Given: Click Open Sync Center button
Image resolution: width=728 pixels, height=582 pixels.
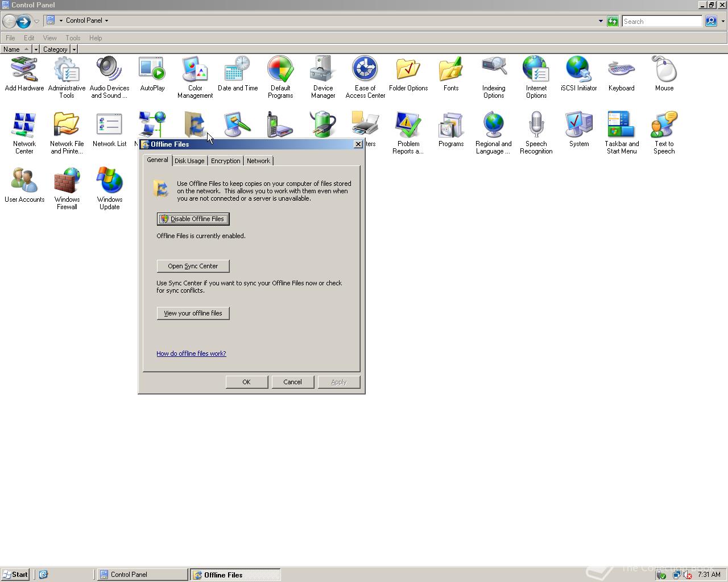Looking at the screenshot, I should point(193,266).
